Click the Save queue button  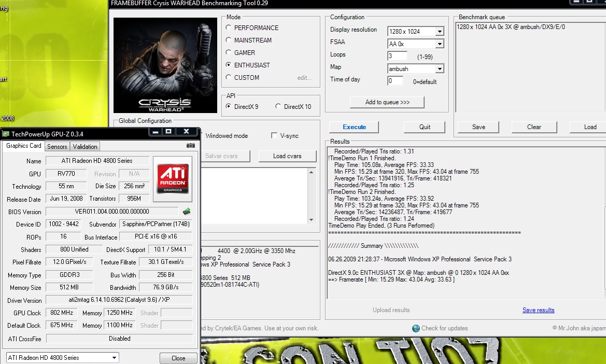coord(478,127)
